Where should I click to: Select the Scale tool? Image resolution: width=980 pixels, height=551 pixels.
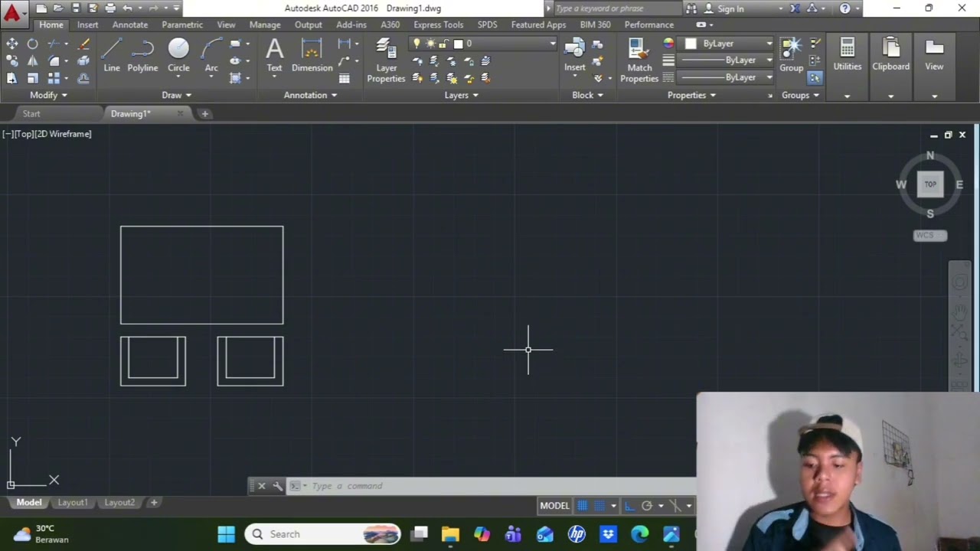coord(32,78)
